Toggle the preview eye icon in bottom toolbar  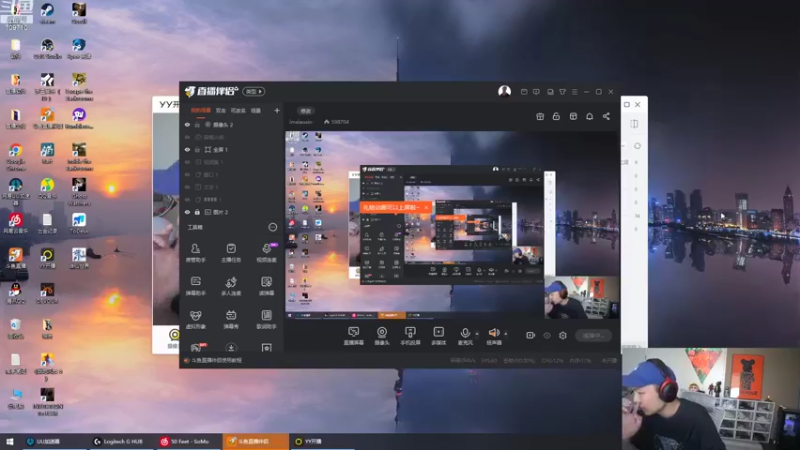pos(547,335)
